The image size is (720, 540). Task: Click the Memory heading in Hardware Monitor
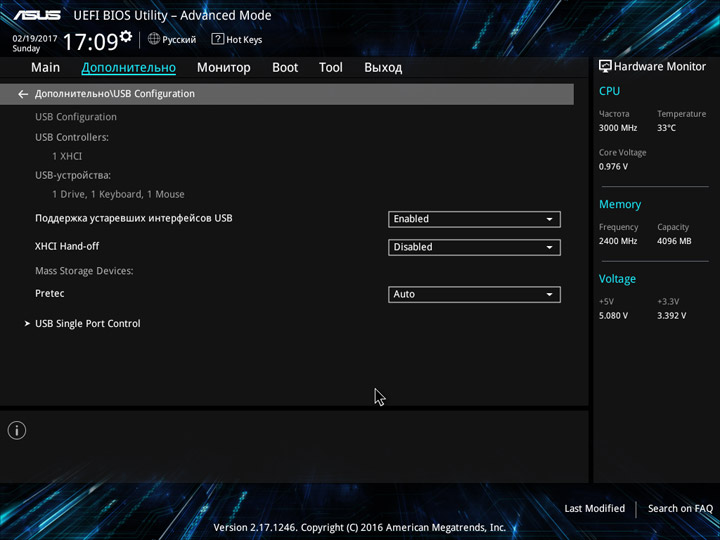tap(620, 204)
